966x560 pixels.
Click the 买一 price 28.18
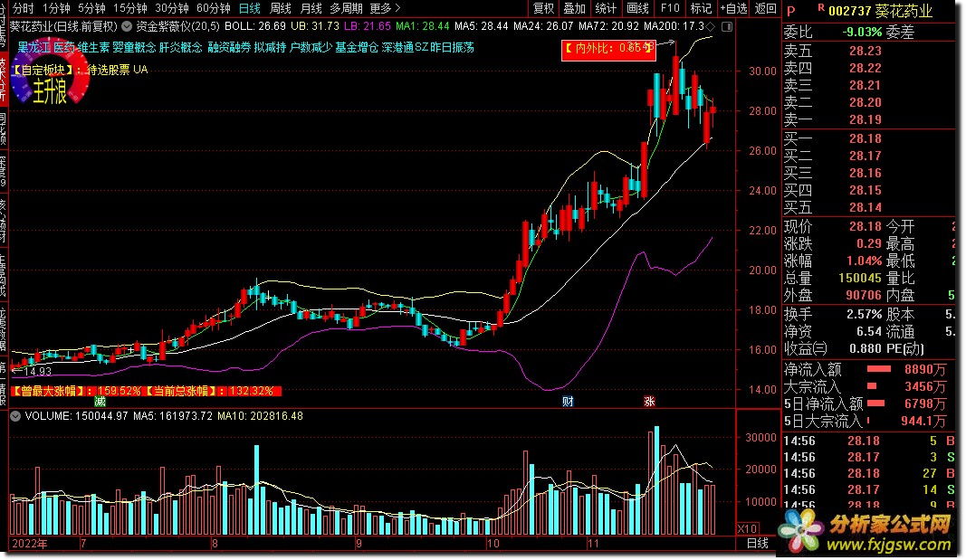865,139
